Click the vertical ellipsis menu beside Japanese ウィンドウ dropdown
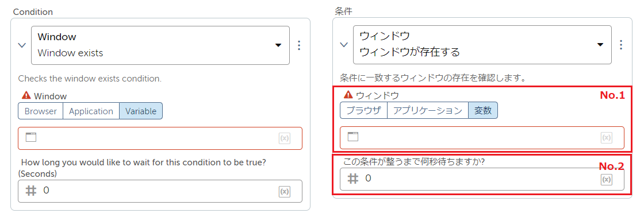The image size is (644, 217). tap(621, 45)
